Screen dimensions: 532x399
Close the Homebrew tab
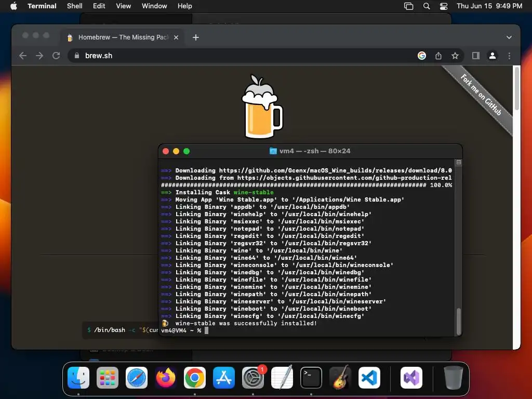coord(176,37)
